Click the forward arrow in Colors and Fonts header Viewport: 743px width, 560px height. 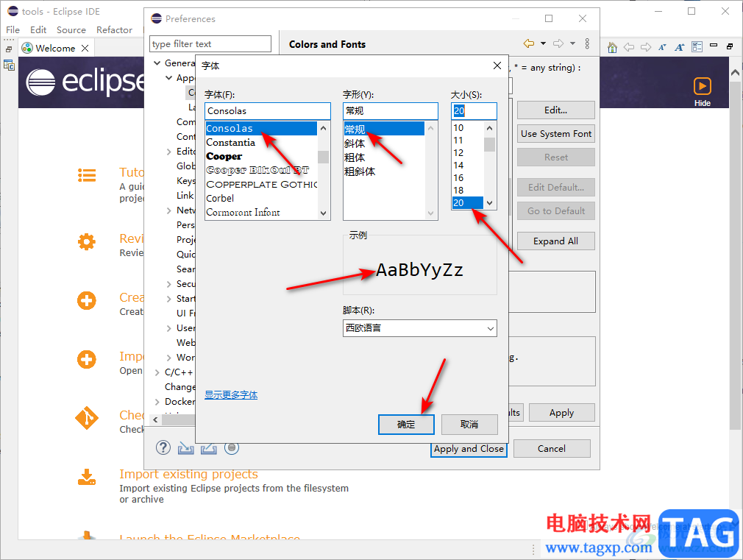[558, 43]
